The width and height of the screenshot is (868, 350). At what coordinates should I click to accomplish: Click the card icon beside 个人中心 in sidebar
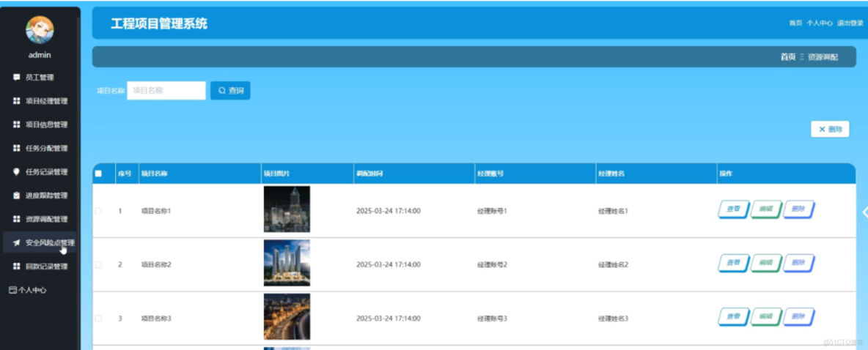[x=12, y=290]
